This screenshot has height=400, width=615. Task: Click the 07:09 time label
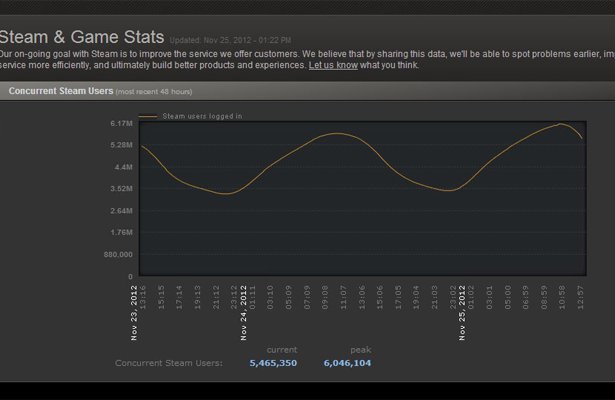click(307, 297)
